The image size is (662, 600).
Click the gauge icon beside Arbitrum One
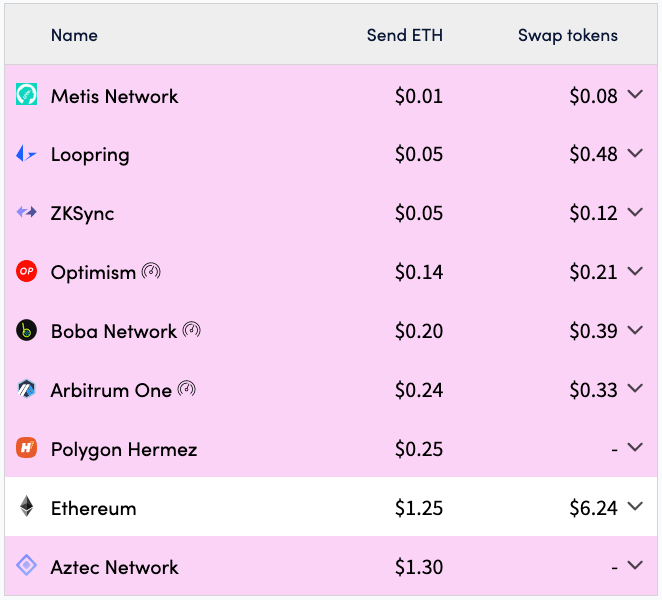point(186,389)
